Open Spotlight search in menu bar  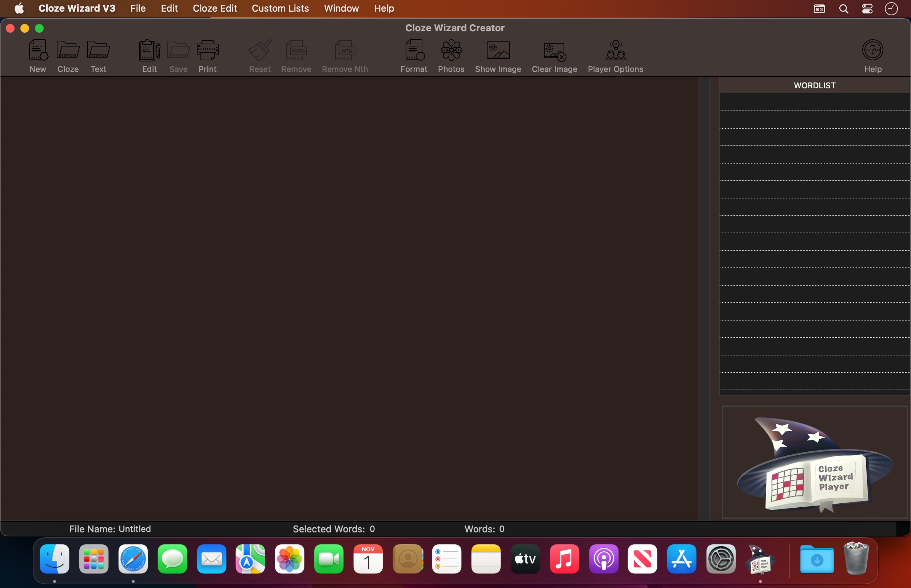(844, 8)
